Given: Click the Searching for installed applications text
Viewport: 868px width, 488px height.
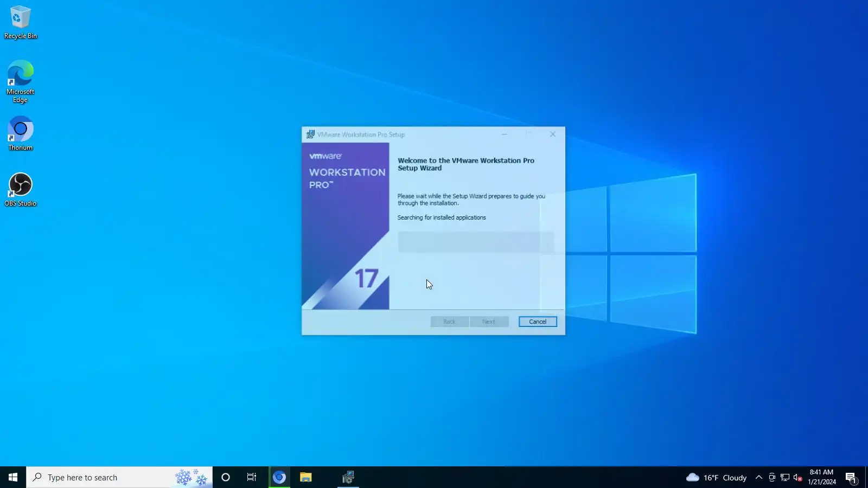Looking at the screenshot, I should coord(442,217).
